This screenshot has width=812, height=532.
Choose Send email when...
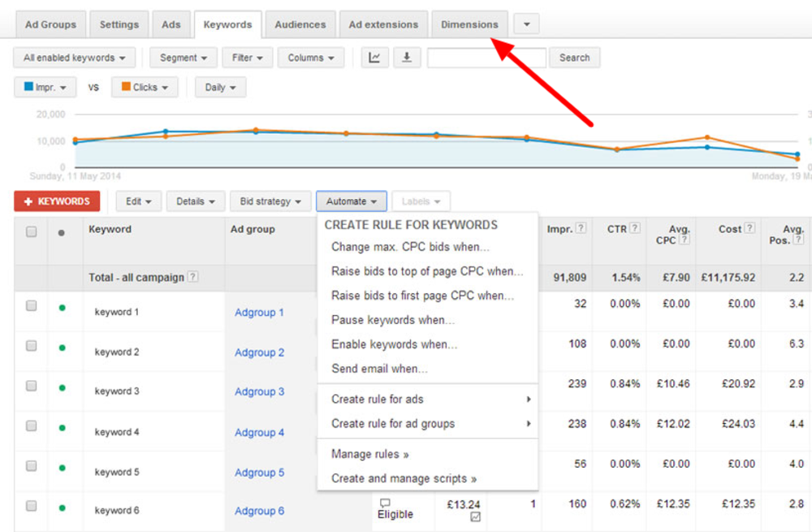point(427,368)
